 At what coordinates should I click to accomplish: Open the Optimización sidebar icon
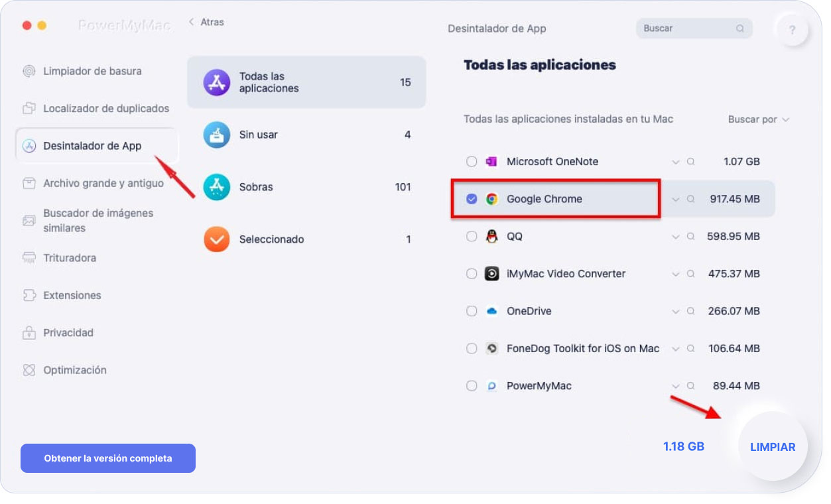tap(29, 371)
